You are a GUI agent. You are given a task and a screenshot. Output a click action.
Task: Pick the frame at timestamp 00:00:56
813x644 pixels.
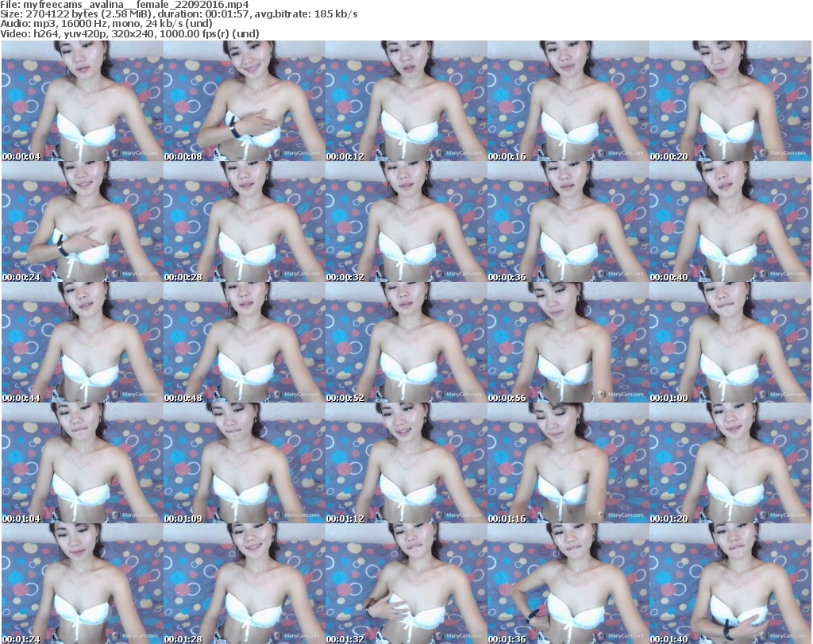coord(568,342)
